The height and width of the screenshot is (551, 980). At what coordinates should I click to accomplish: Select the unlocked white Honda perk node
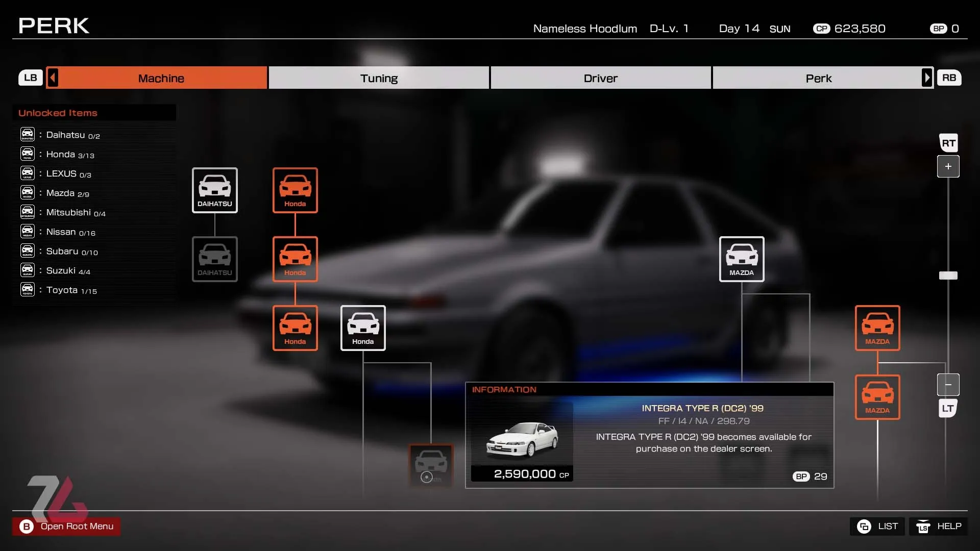tap(362, 328)
